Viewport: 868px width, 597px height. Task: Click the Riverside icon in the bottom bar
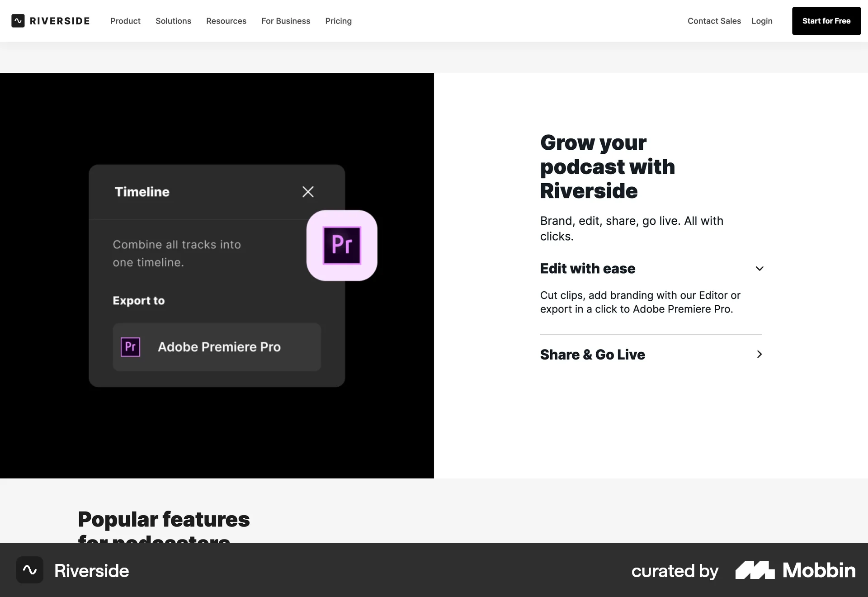(x=29, y=570)
